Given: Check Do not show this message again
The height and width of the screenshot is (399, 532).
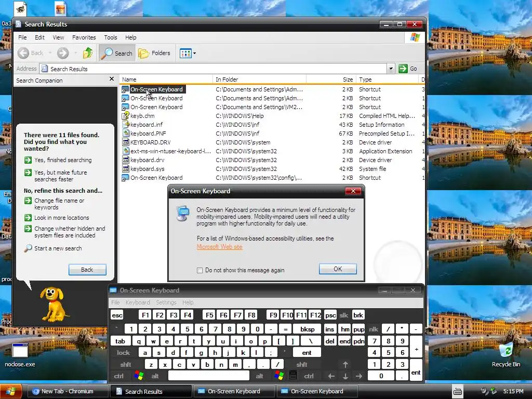Looking at the screenshot, I should tap(200, 270).
